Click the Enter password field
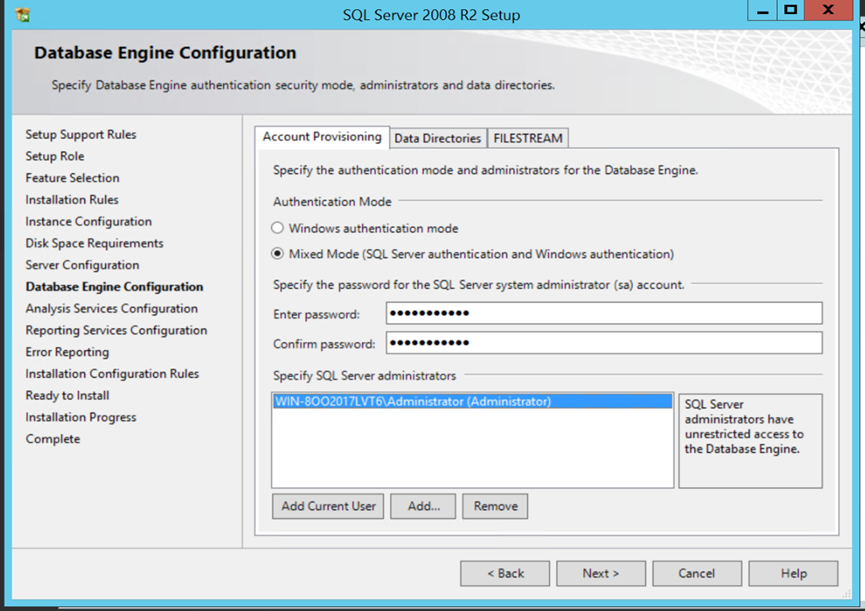Image resolution: width=865 pixels, height=611 pixels. click(x=604, y=313)
